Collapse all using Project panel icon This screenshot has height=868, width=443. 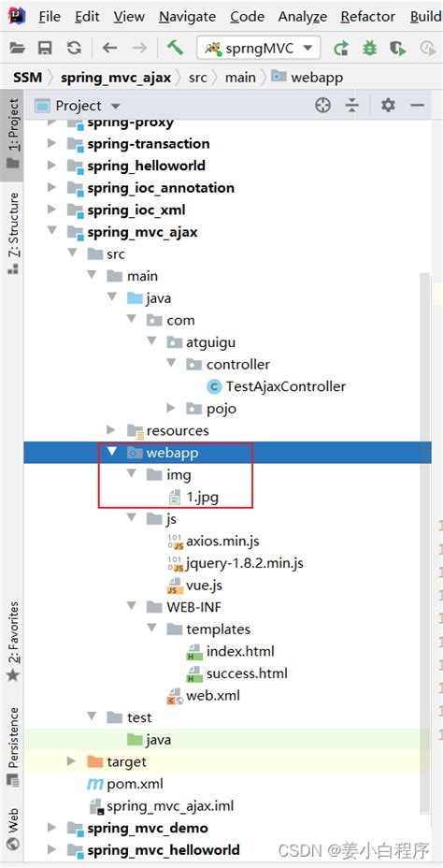pos(352,105)
